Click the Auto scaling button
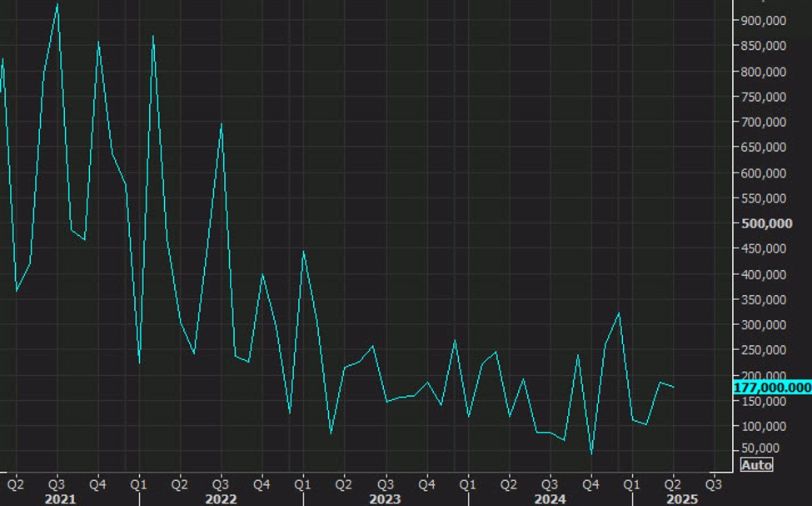 759,464
